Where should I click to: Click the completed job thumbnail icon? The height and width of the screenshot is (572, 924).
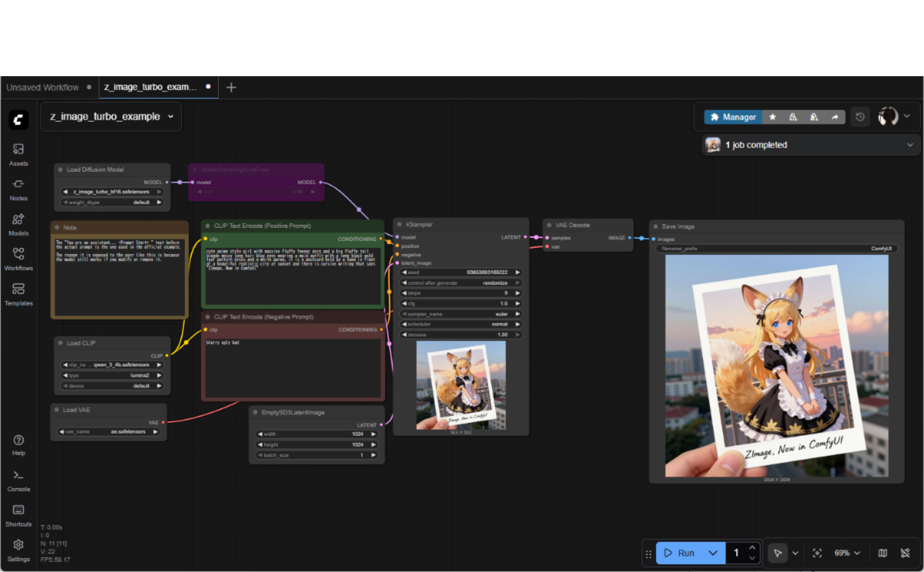coord(713,145)
